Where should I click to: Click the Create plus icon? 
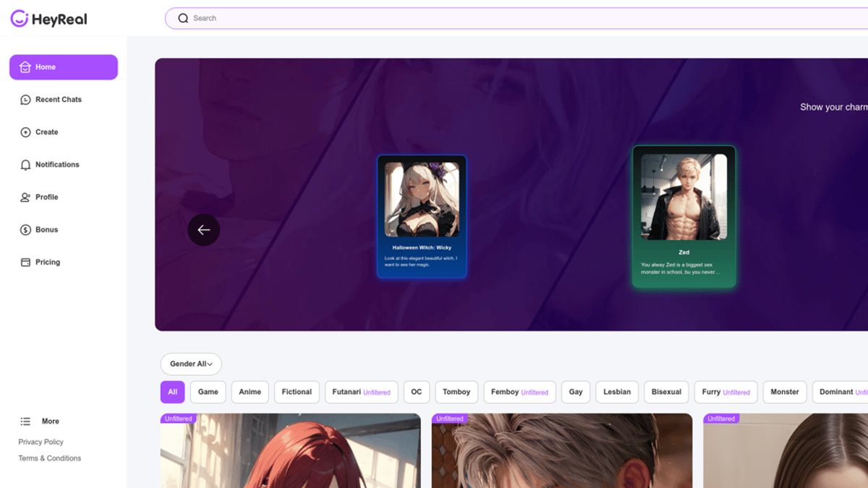click(x=25, y=132)
